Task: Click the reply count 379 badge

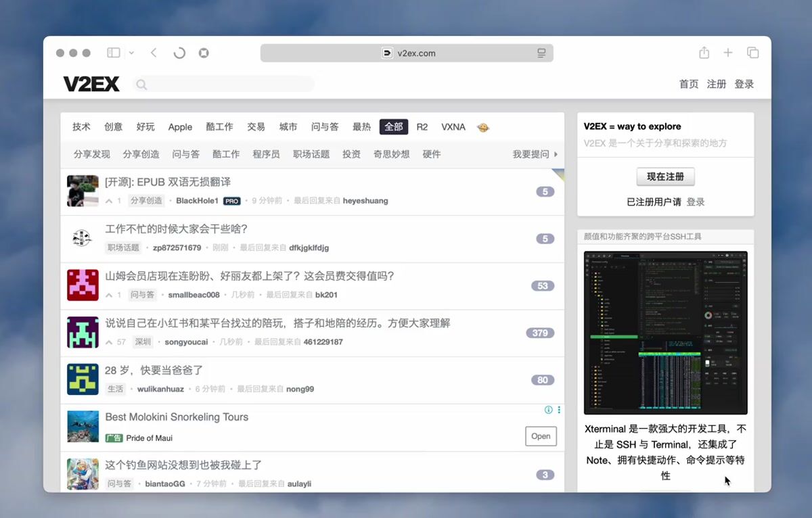Action: coord(540,333)
